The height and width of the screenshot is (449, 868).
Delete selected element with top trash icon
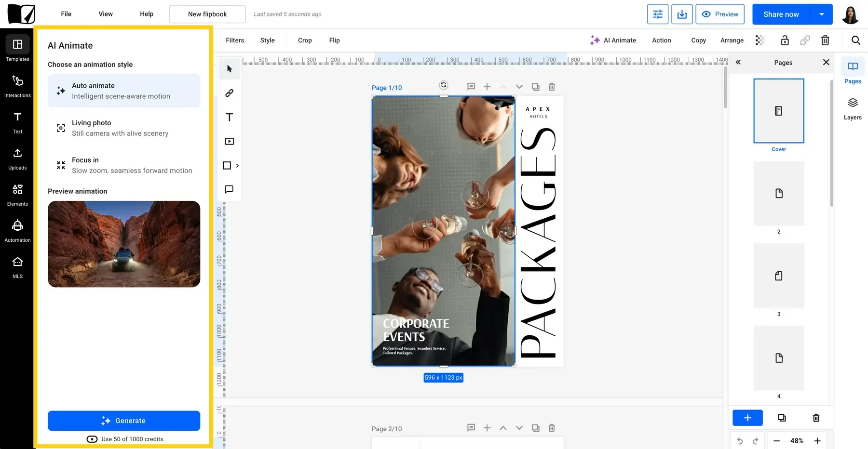pos(825,40)
